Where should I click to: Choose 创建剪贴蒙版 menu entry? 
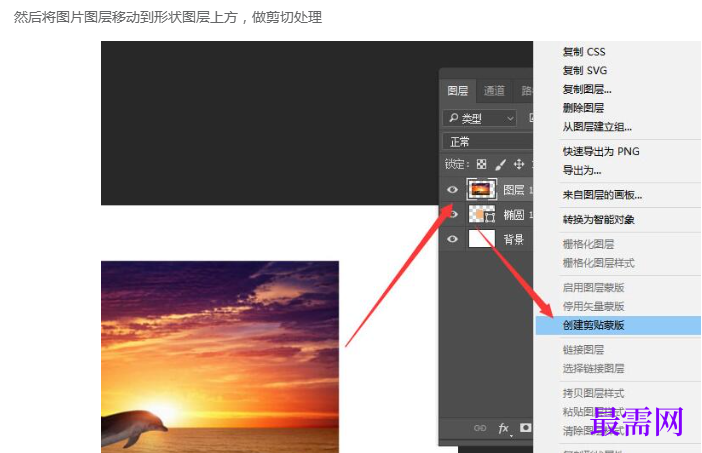618,325
